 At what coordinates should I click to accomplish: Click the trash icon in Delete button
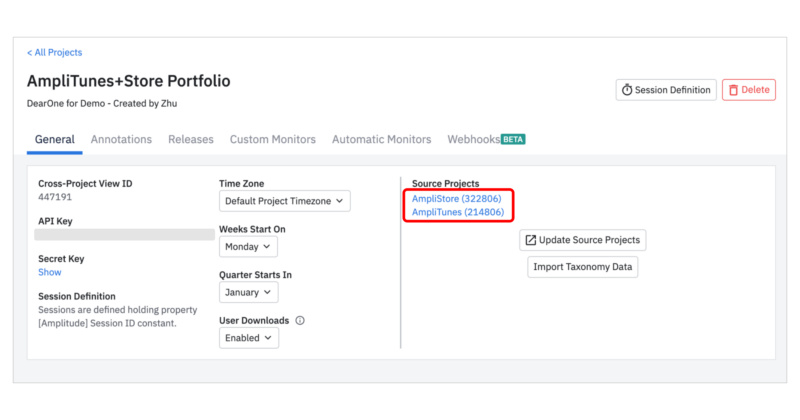733,90
